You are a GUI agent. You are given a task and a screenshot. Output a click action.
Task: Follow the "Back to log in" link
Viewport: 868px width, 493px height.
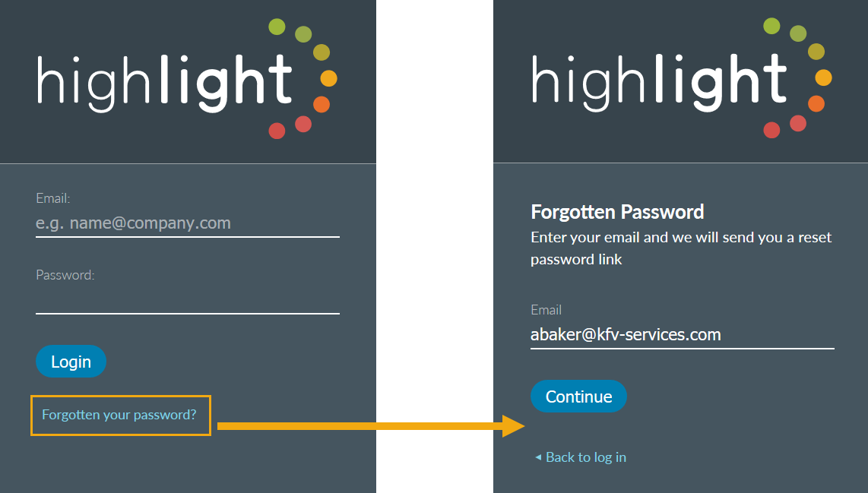point(585,457)
